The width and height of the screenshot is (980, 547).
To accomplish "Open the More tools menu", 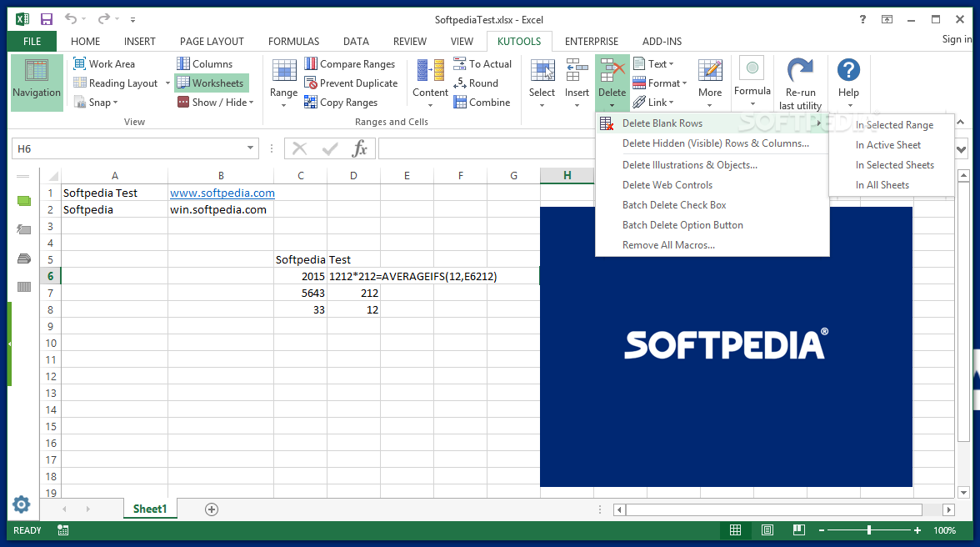I will [710, 83].
